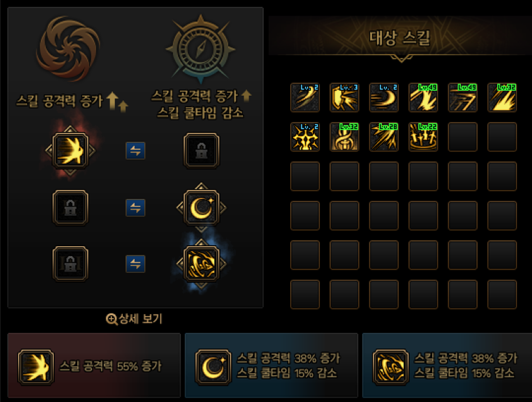Viewport: 532px width, 402px height.
Task: Select the blue-glowing beast rune slot
Action: pyautogui.click(x=201, y=264)
